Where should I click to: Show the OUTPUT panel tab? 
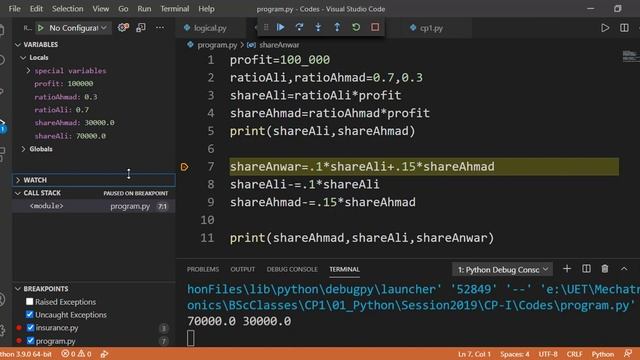242,269
